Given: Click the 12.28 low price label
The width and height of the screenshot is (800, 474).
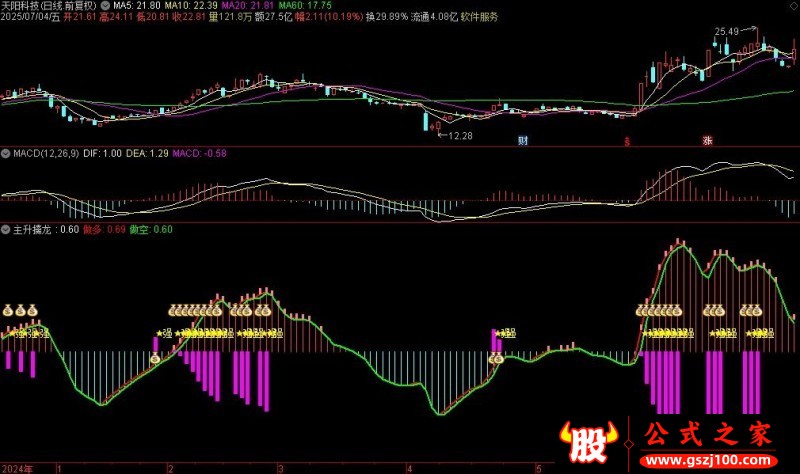Looking at the screenshot, I should pos(459,135).
